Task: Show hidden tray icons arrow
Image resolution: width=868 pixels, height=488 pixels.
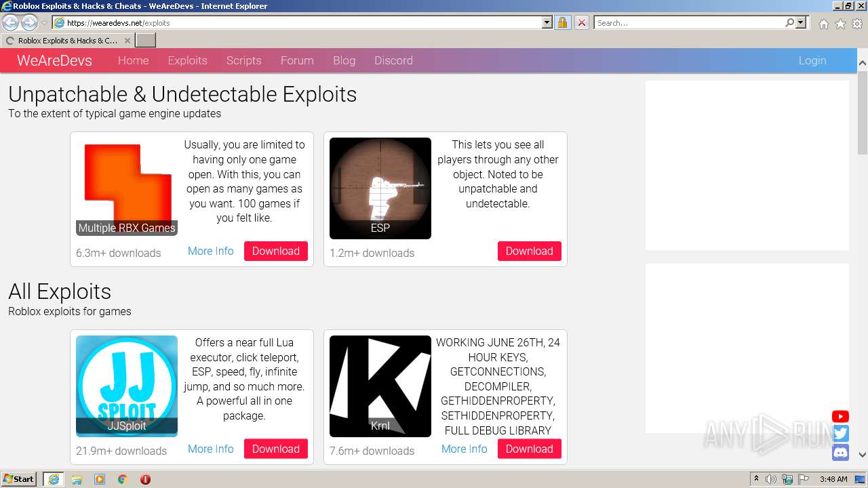Action: click(x=756, y=479)
